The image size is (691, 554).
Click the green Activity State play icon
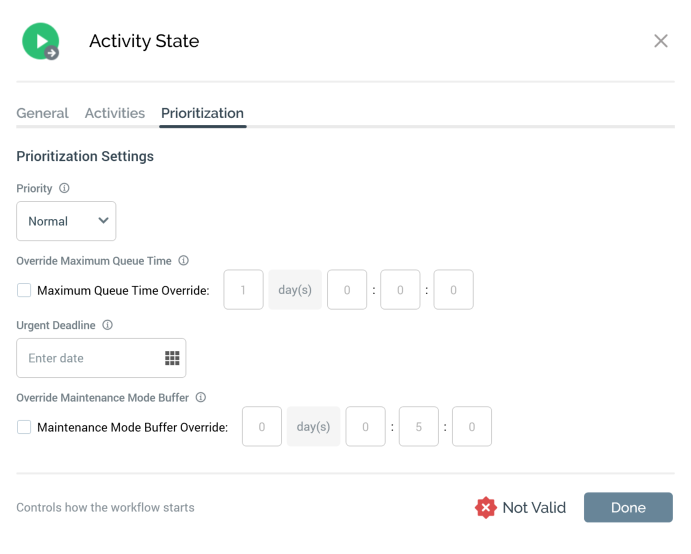40,41
